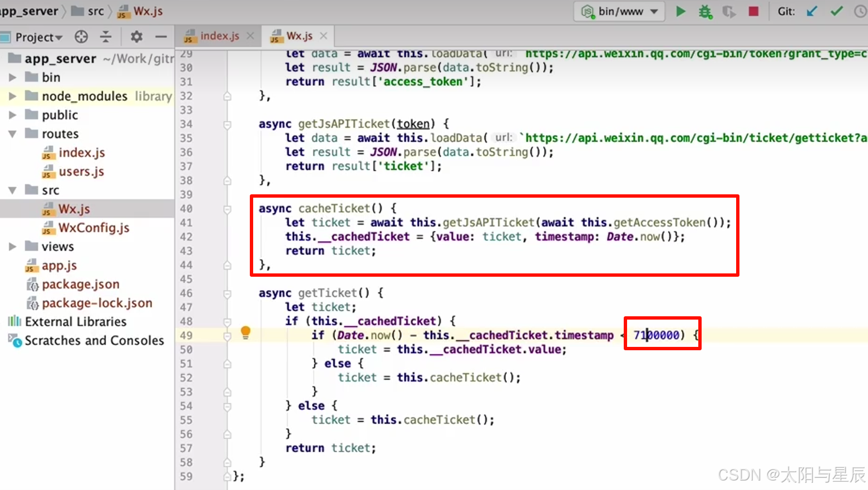This screenshot has width=868, height=490.
Task: Click ticket/getticket URL on line 35
Action: pyautogui.click(x=693, y=138)
